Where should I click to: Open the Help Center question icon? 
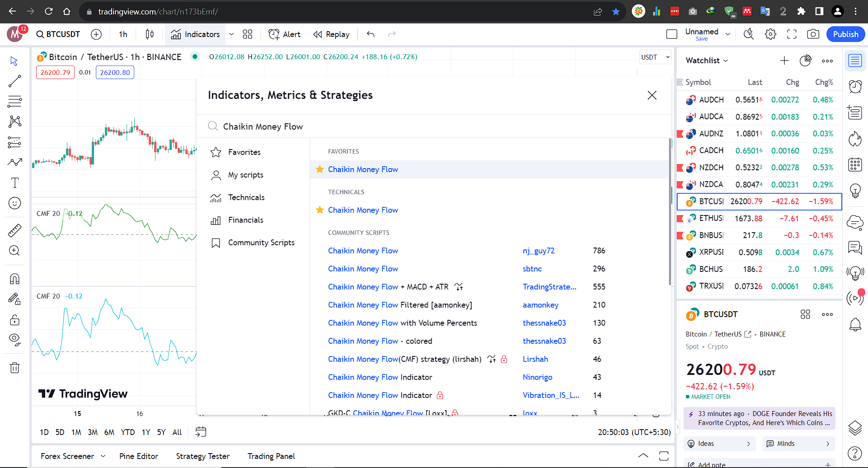point(855,453)
